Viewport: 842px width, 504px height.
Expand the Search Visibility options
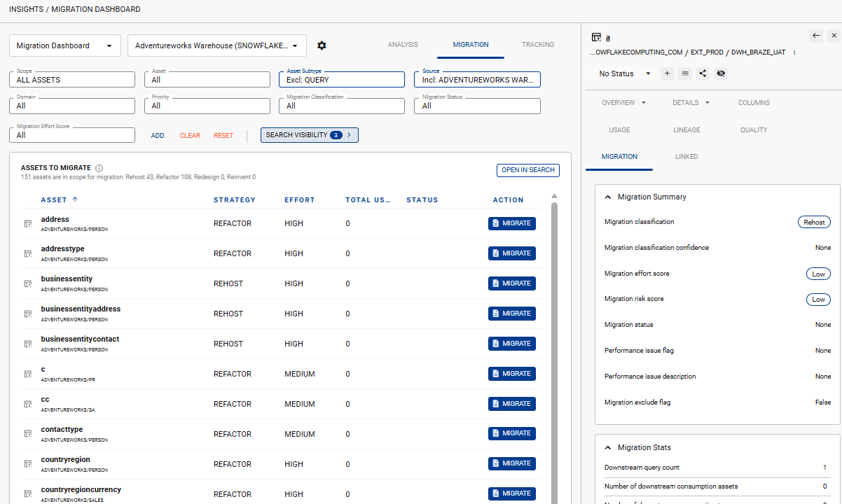click(310, 135)
